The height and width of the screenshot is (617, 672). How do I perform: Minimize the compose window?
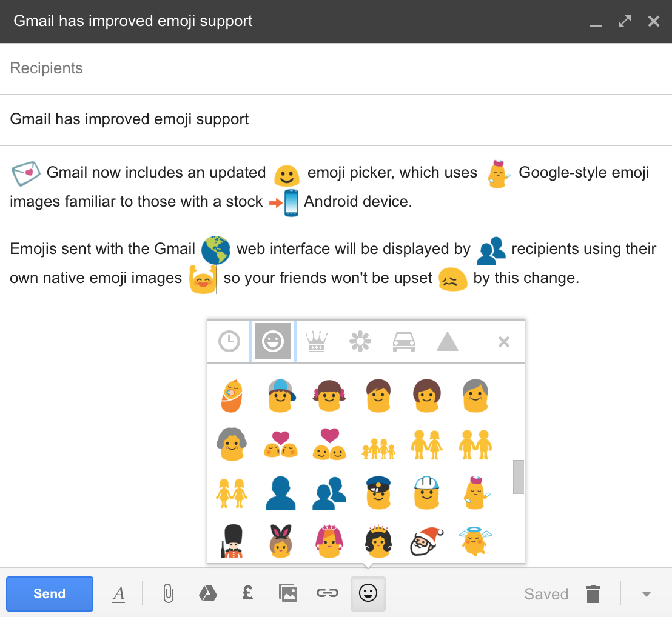tap(596, 25)
